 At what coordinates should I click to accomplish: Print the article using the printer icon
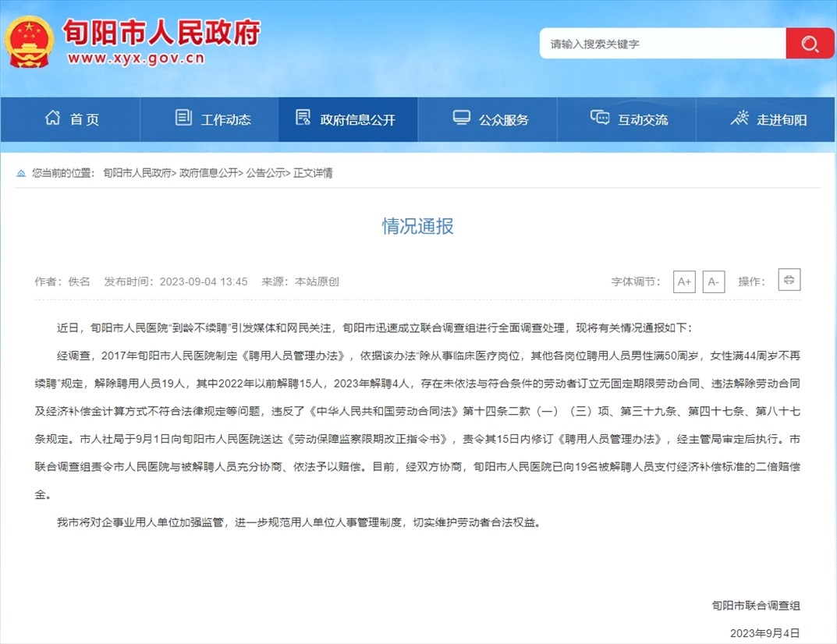pyautogui.click(x=789, y=280)
